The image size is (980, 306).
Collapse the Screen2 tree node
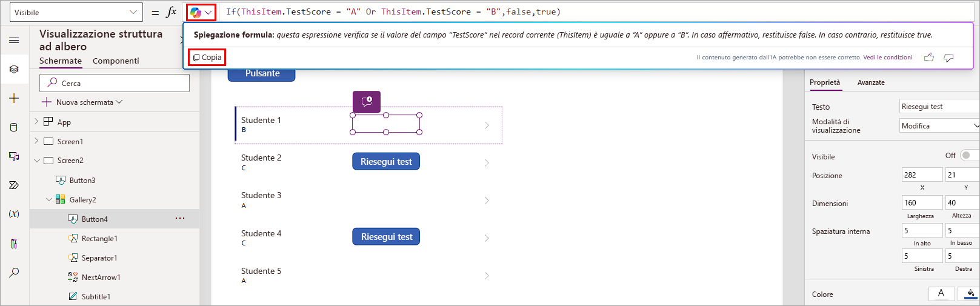point(36,161)
